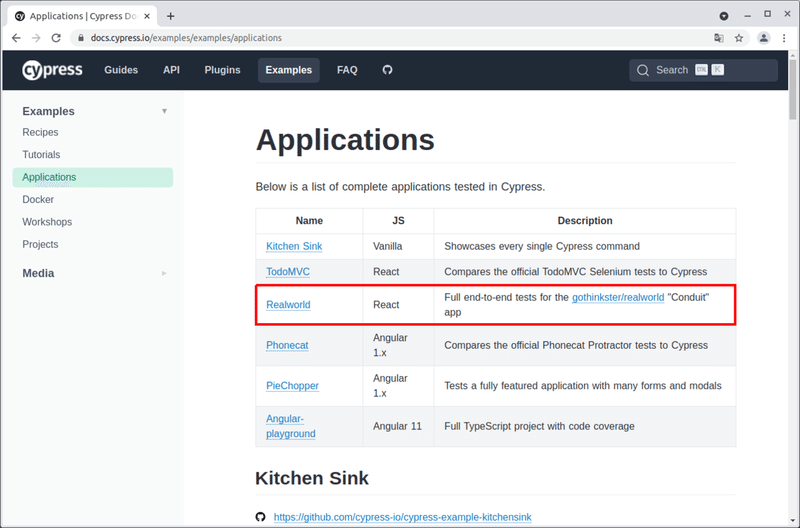The width and height of the screenshot is (800, 528).
Task: Open Workshops in the sidebar
Action: click(47, 222)
